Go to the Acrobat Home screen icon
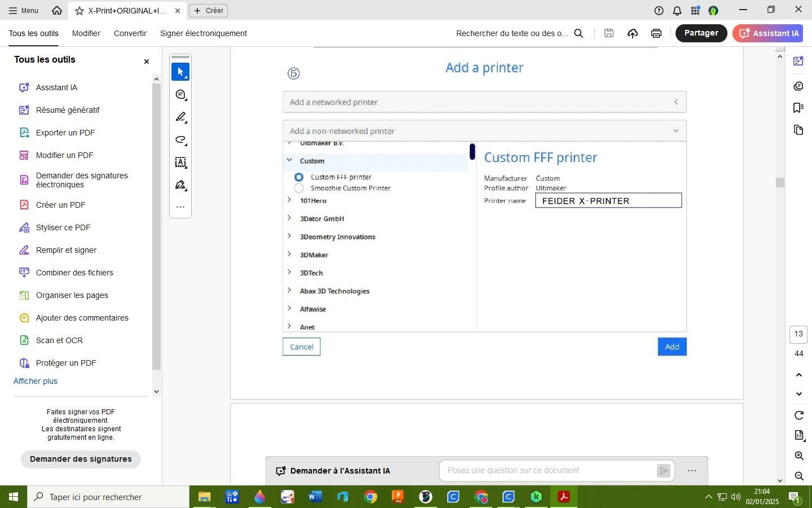 (x=57, y=10)
